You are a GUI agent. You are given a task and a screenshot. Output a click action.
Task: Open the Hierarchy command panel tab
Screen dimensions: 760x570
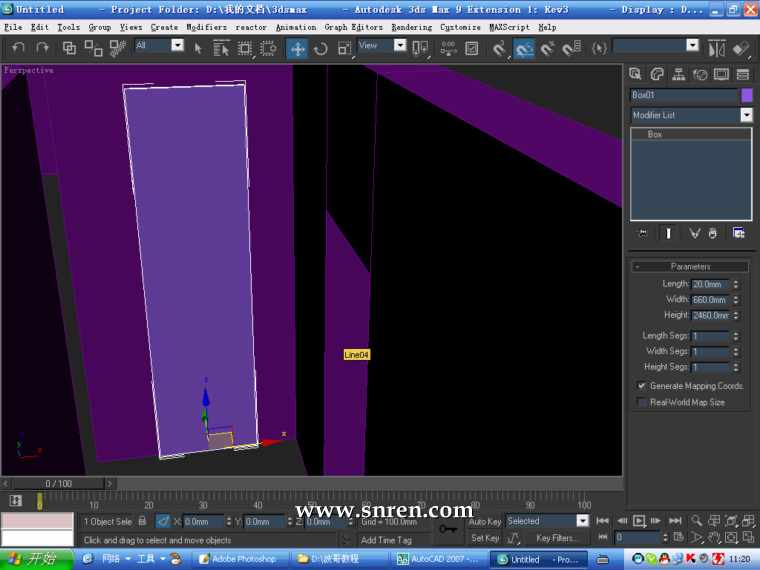(679, 74)
